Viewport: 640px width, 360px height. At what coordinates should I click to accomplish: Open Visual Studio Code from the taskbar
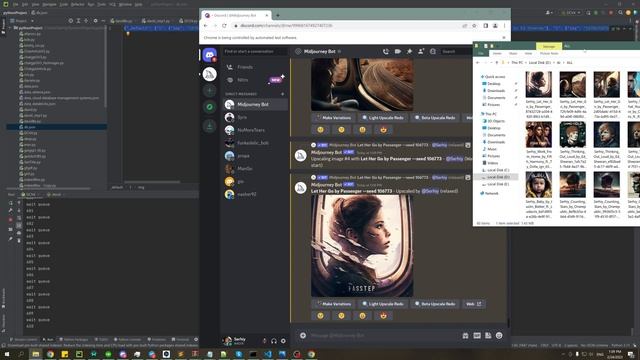268,354
